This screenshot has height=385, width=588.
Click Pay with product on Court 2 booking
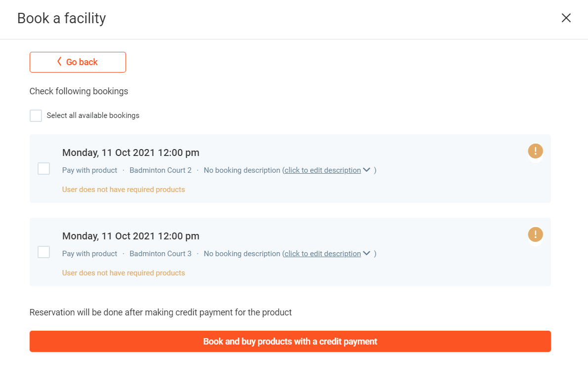click(x=89, y=170)
